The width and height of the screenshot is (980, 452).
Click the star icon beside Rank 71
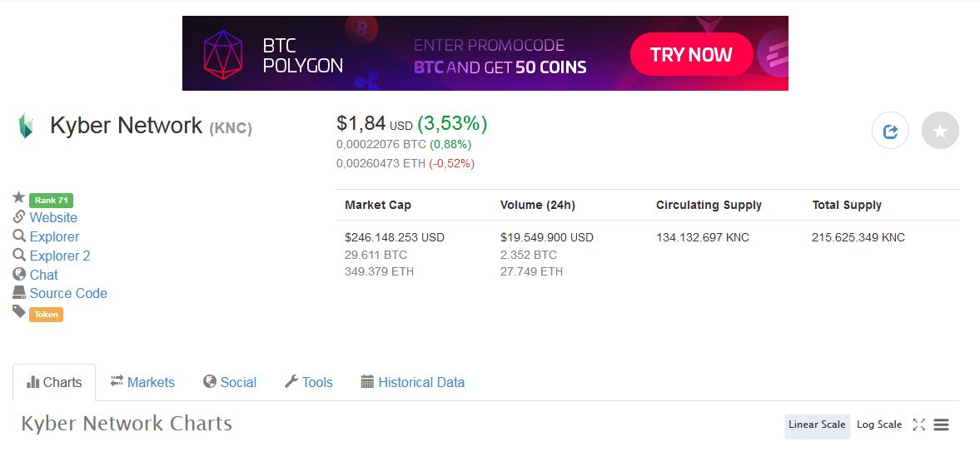coord(19,198)
